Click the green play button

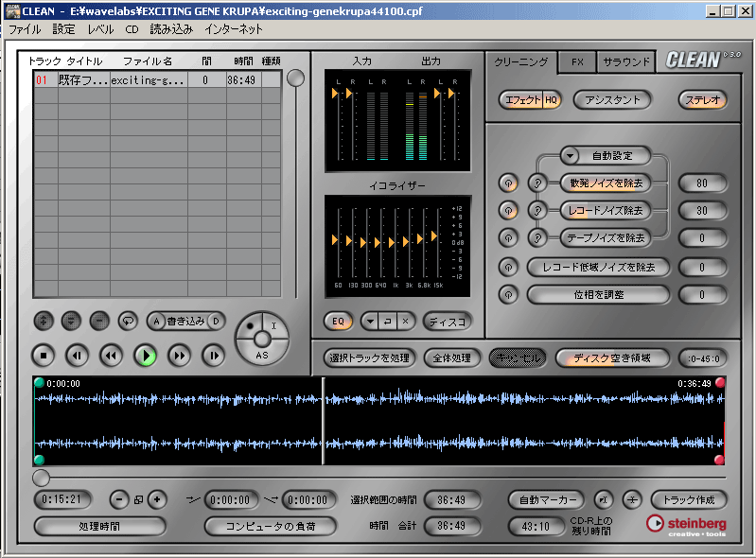tap(145, 357)
